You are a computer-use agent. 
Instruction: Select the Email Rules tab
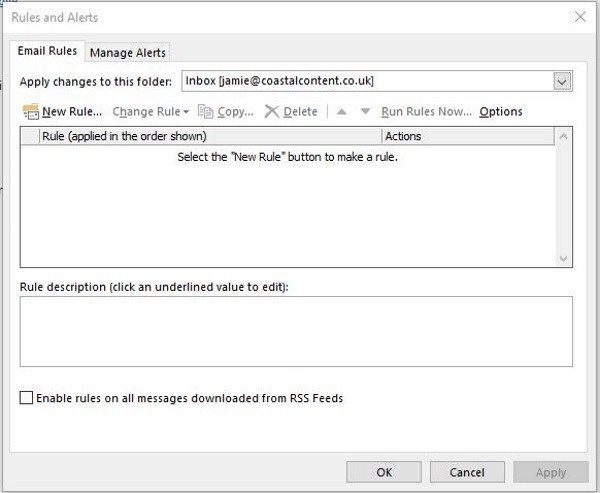(x=47, y=51)
